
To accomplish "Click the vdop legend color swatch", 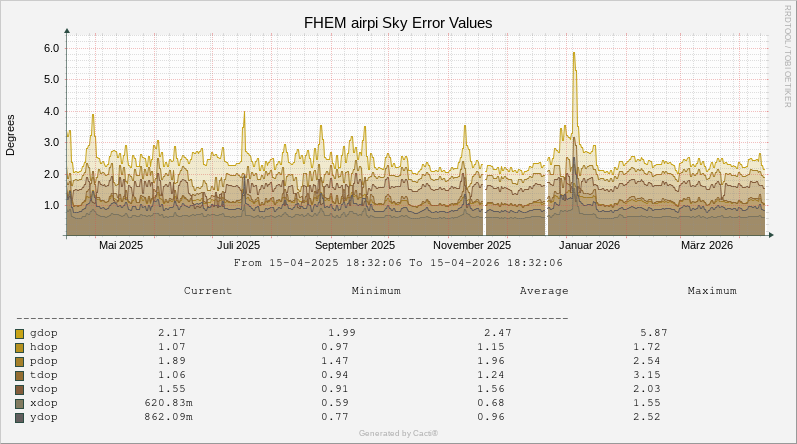I will click(20, 389).
